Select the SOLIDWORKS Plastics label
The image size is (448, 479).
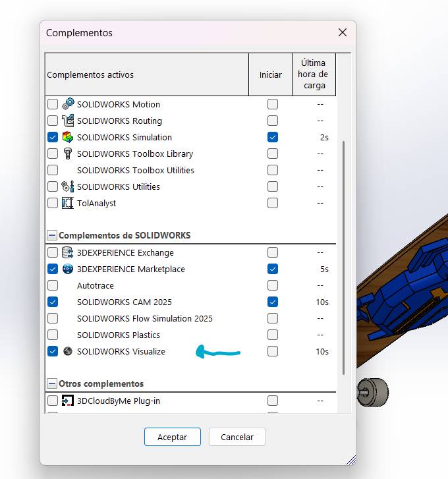click(x=119, y=335)
